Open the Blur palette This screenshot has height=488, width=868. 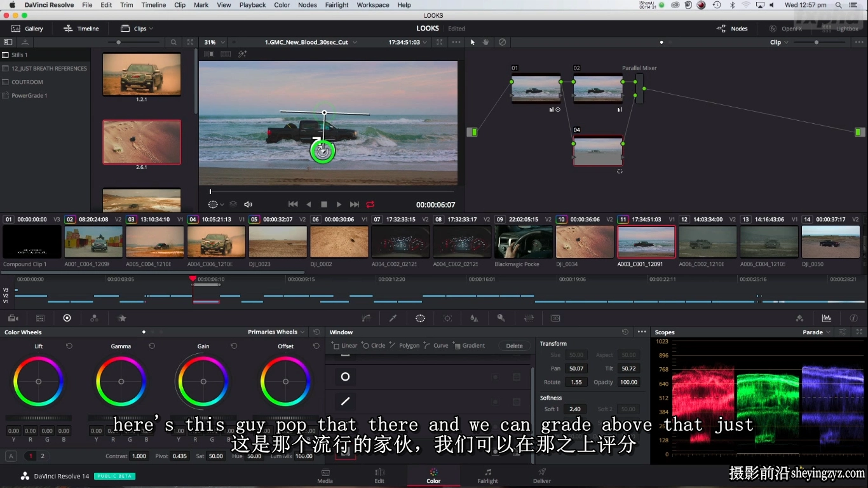[474, 318]
